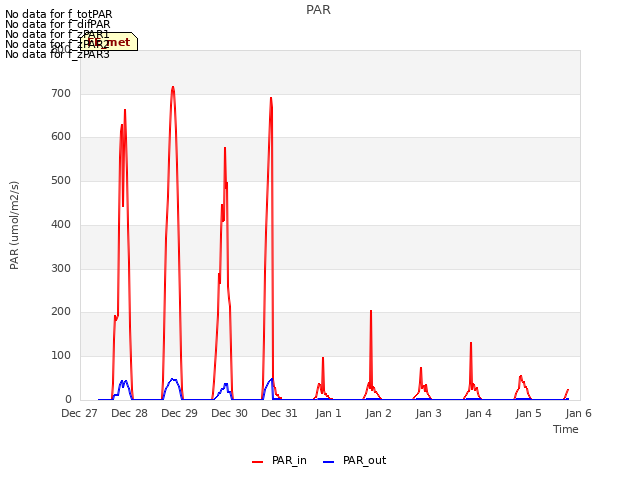Viewport: 640px width, 480px height.
Task: Click the Dec 29 x-axis tick label
Action: pyautogui.click(x=179, y=413)
